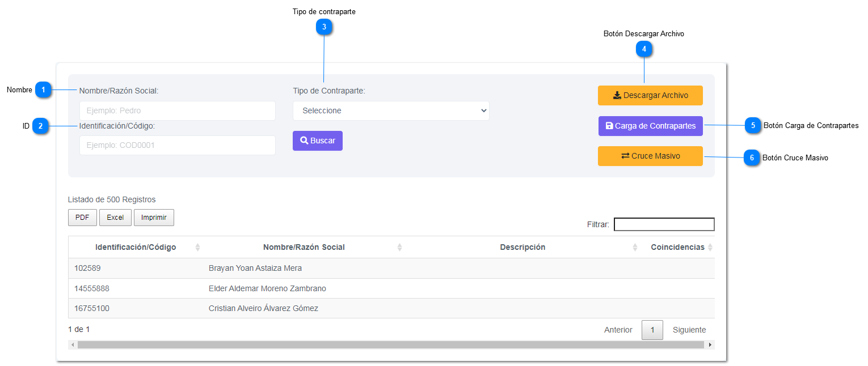
Task: Sort by Descripción column arrows
Action: tap(635, 248)
